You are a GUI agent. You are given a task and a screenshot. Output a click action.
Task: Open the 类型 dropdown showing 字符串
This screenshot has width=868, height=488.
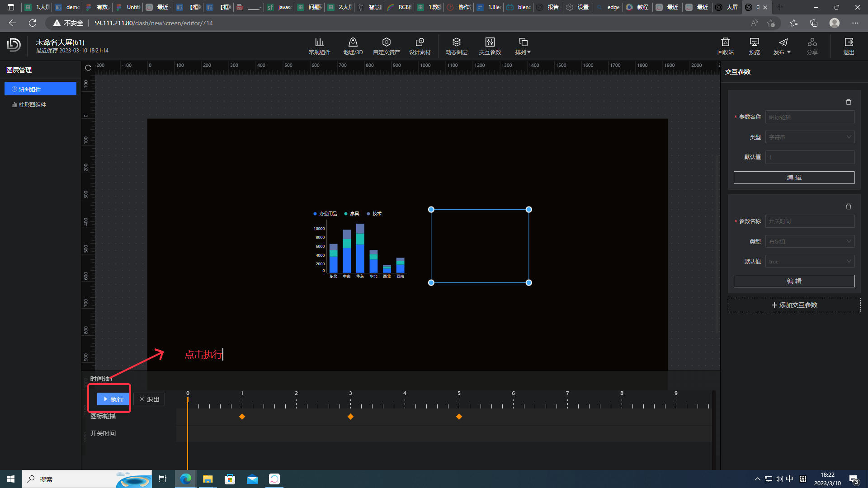coord(810,137)
